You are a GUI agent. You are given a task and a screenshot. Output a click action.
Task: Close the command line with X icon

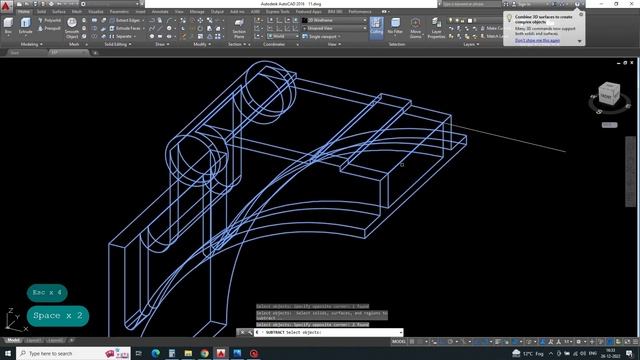242,332
